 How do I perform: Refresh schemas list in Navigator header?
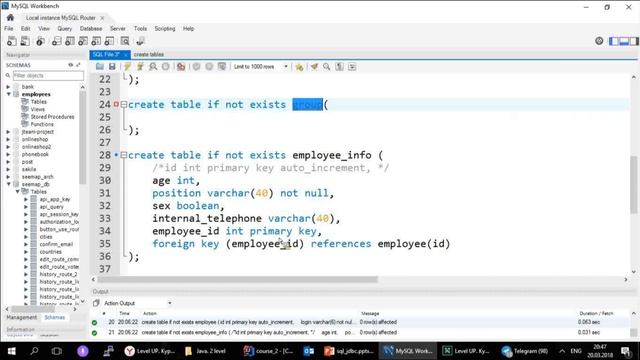pyautogui.click(x=71, y=65)
